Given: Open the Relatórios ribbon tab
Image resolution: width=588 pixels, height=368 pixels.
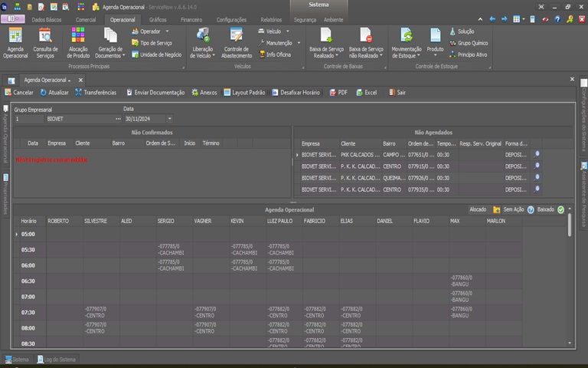Looking at the screenshot, I should tap(271, 19).
